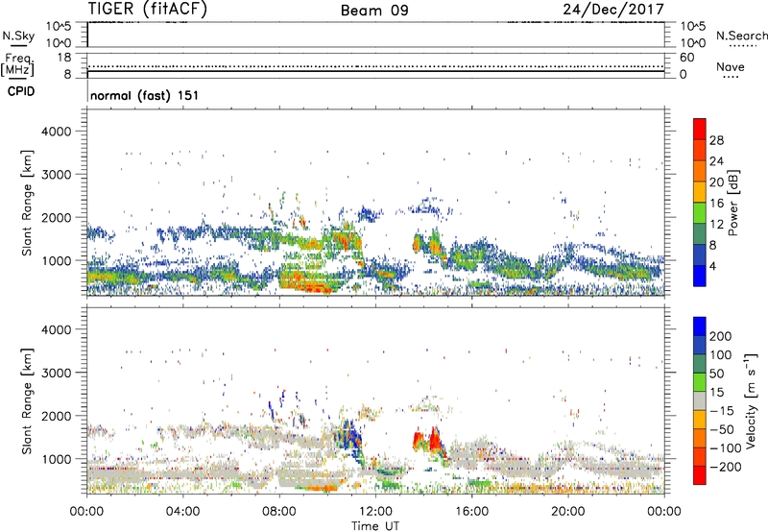Click the '08:00' time tick label
The height and width of the screenshot is (532, 768).
pyautogui.click(x=279, y=512)
